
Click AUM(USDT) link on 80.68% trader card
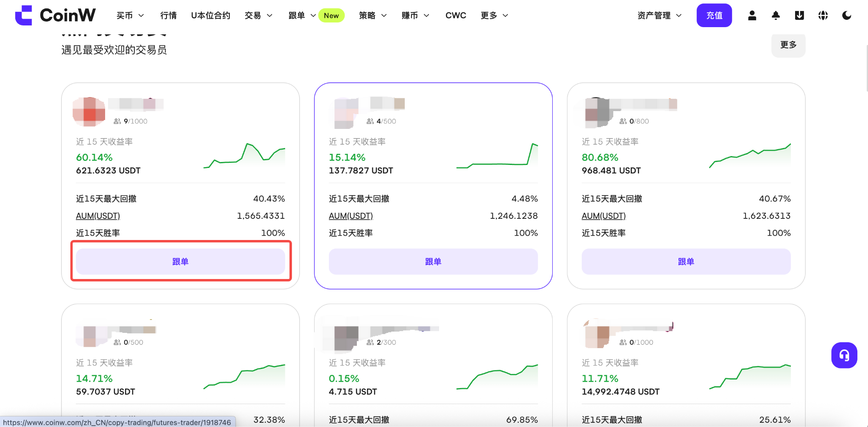pyautogui.click(x=604, y=216)
